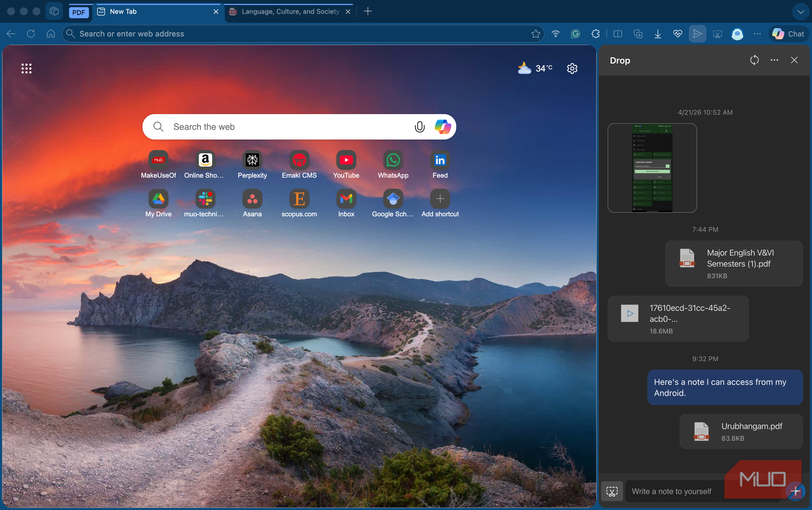Open the MakeUseOf shortcut
This screenshot has width=812, height=510.
click(158, 165)
